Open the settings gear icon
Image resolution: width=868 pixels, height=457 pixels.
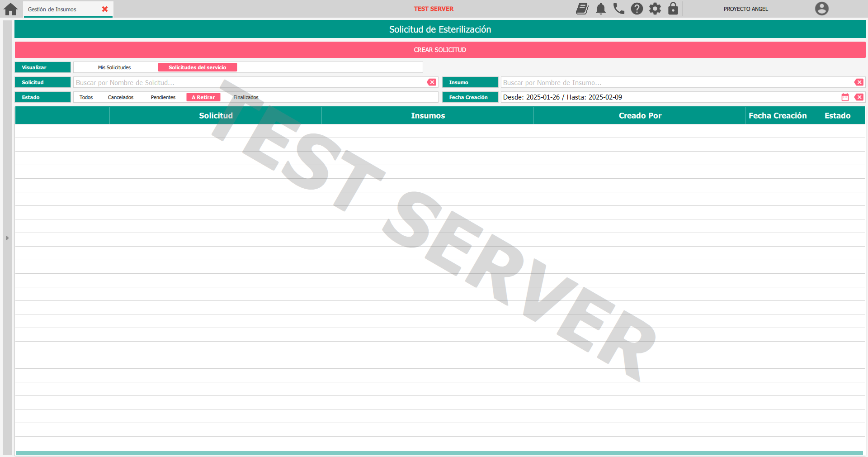point(655,9)
